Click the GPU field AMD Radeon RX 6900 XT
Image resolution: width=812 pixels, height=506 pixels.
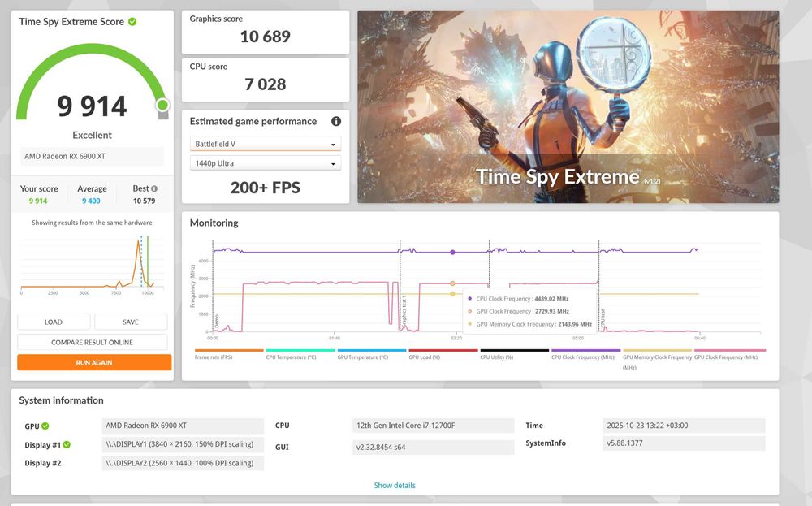(183, 426)
